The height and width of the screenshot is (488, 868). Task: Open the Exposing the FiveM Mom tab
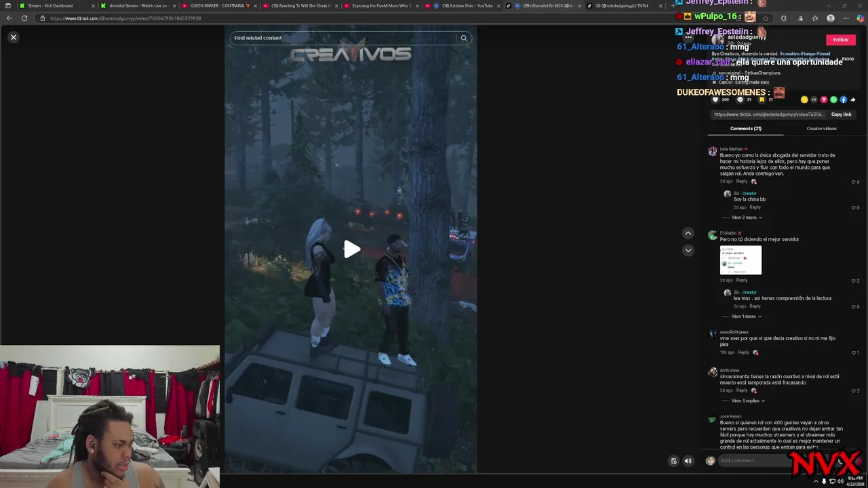pos(382,5)
